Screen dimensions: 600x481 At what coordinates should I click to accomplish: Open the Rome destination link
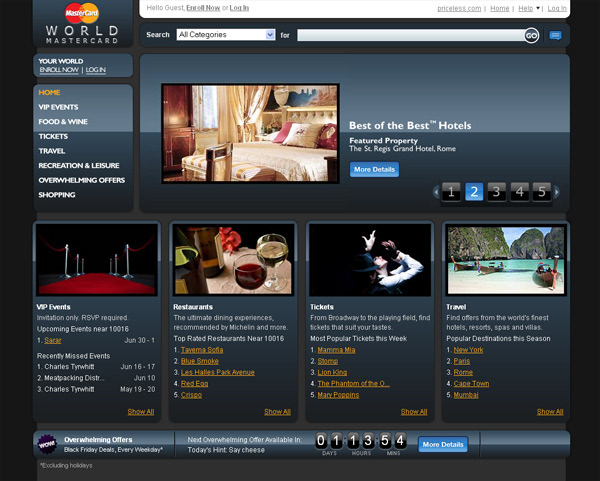tap(463, 372)
